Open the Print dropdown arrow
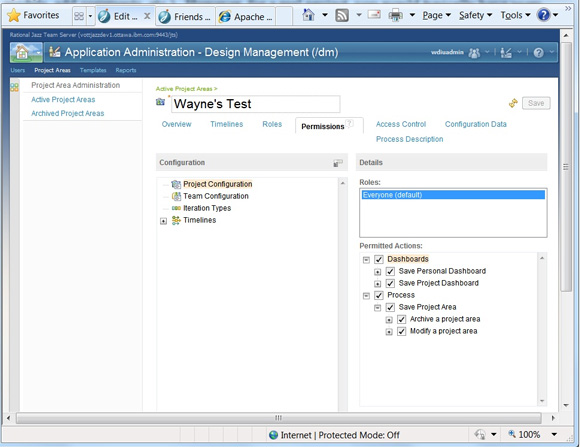This screenshot has width=580, height=447. [x=412, y=15]
